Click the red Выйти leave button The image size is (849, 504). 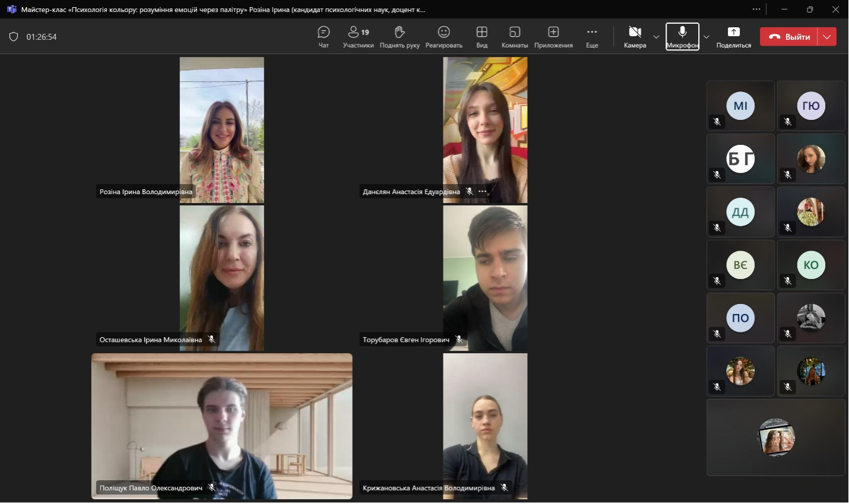pos(789,37)
